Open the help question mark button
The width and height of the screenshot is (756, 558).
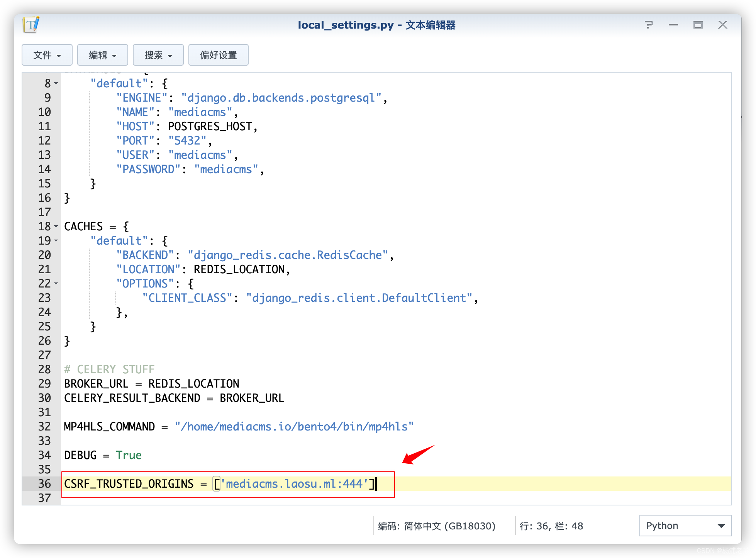click(649, 25)
